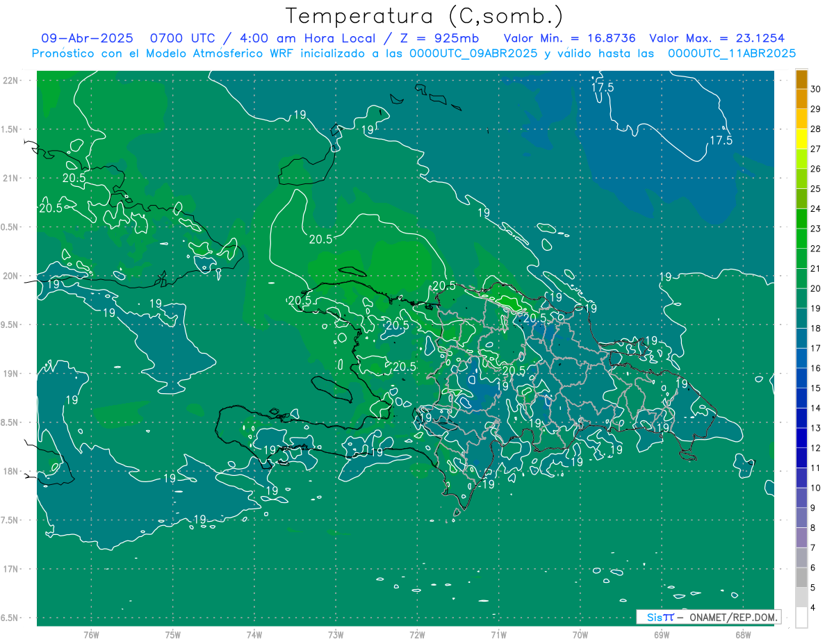The width and height of the screenshot is (834, 644).
Task: Click legend value '10'
Action: point(816,488)
